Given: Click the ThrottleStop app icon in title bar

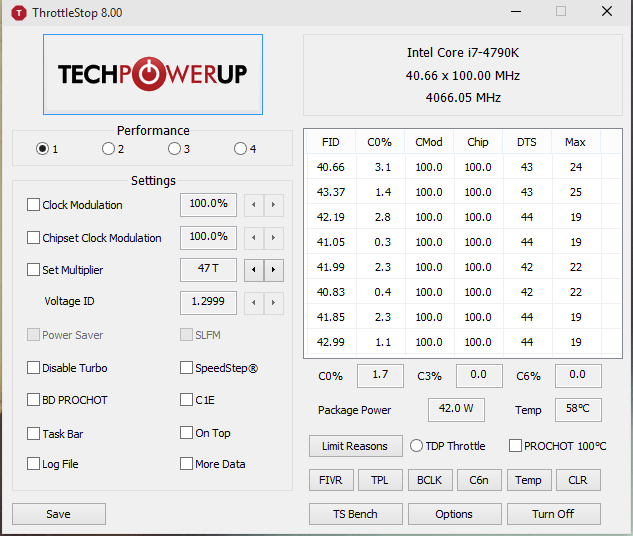Looking at the screenshot, I should pyautogui.click(x=19, y=13).
